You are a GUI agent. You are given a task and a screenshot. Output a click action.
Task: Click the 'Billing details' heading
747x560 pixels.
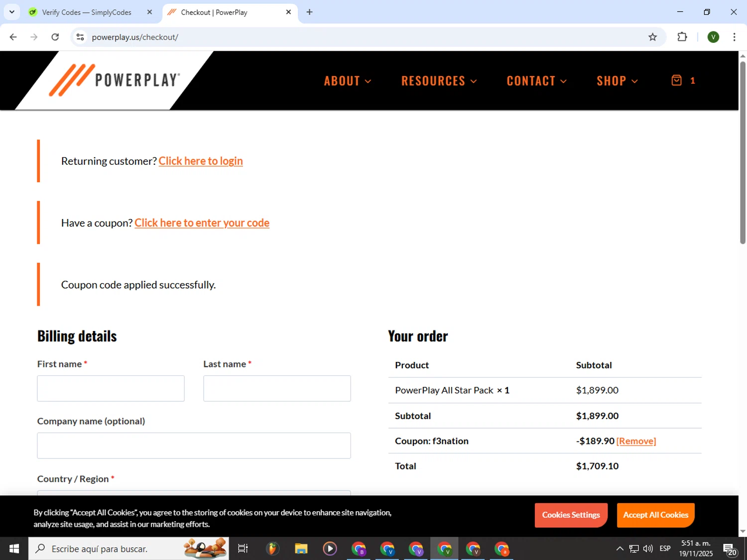(77, 336)
